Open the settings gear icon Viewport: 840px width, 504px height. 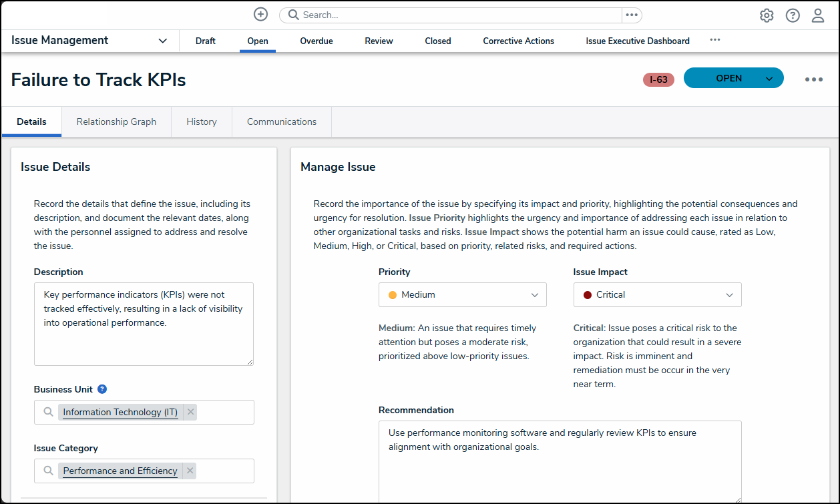(767, 15)
